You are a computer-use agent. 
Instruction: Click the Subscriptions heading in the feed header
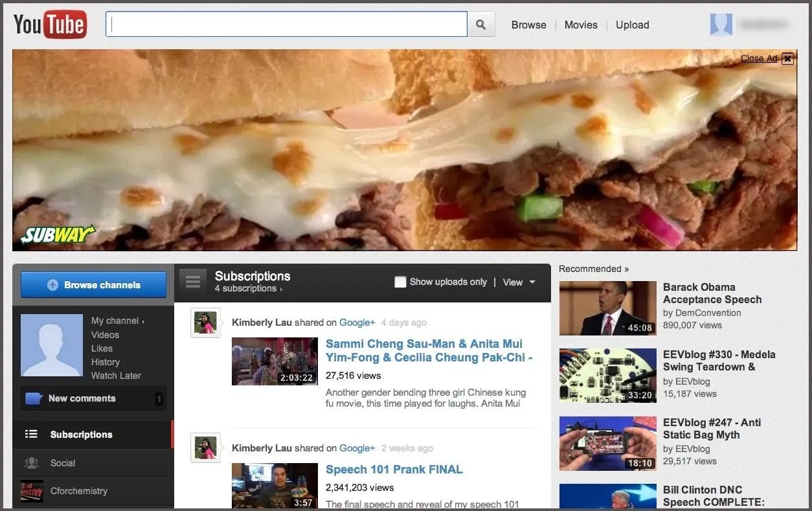[x=253, y=276]
